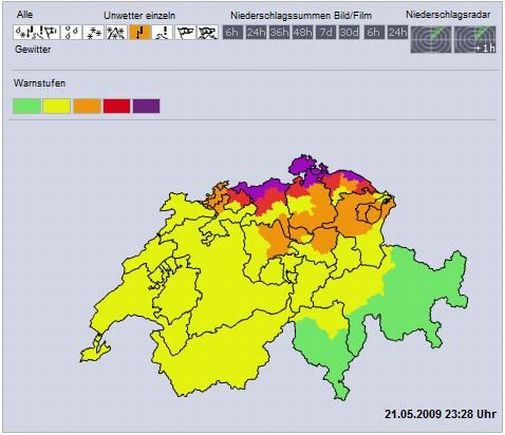Select the storm flag over waves icon
The image size is (505, 435).
coord(208,32)
